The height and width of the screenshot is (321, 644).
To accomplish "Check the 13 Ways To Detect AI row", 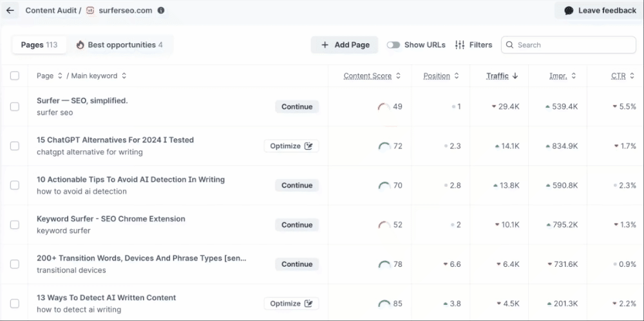I will pos(15,304).
